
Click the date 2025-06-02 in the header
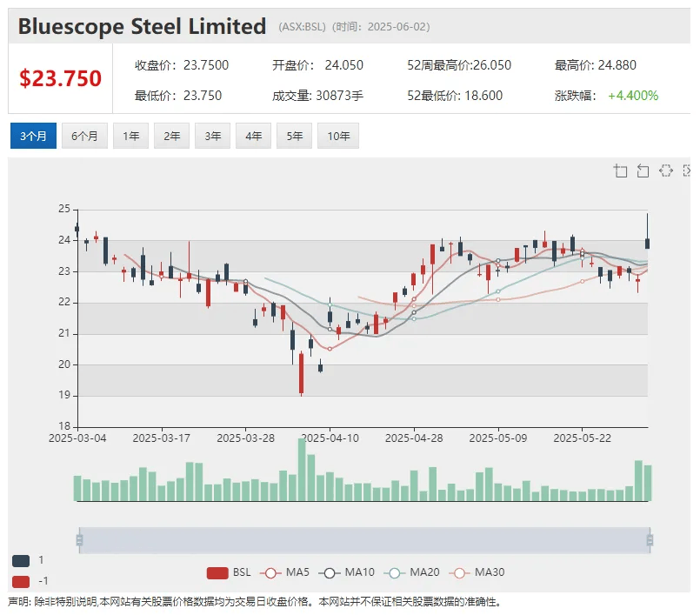click(x=398, y=27)
